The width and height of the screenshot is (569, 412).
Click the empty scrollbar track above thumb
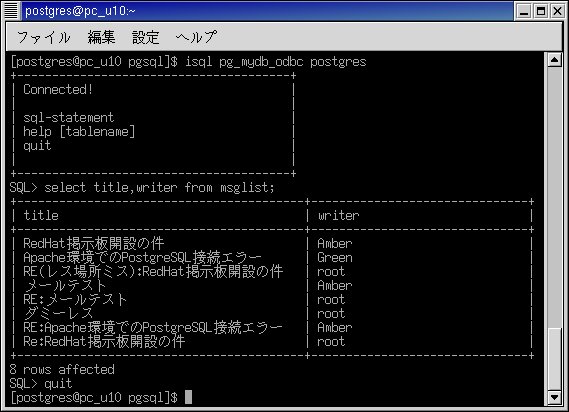pyautogui.click(x=554, y=197)
